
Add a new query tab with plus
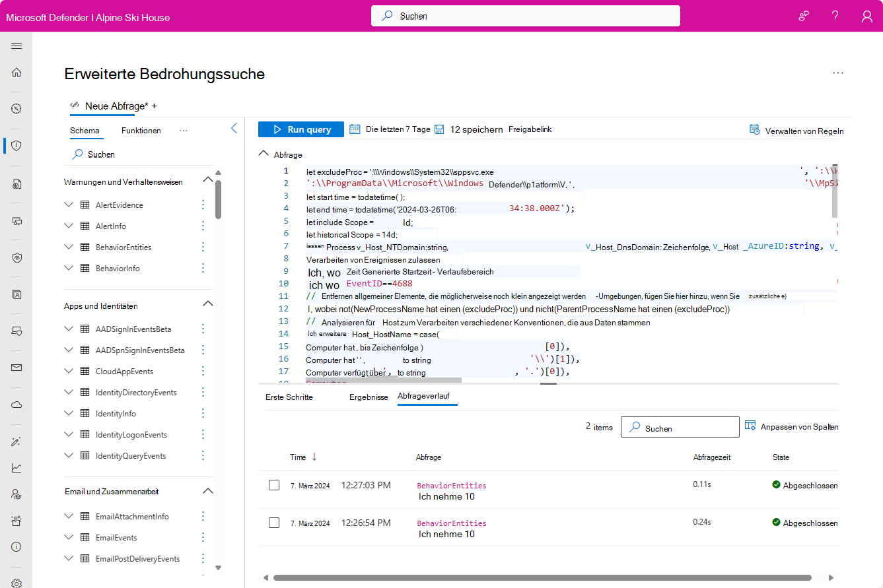[154, 106]
